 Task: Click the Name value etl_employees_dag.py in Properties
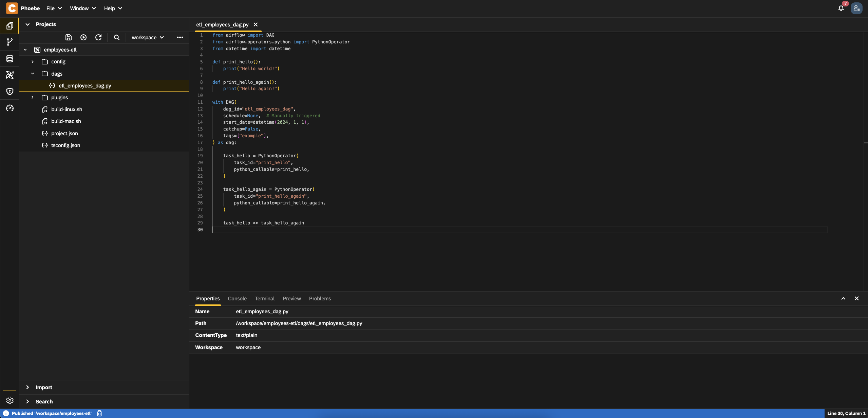coord(262,312)
